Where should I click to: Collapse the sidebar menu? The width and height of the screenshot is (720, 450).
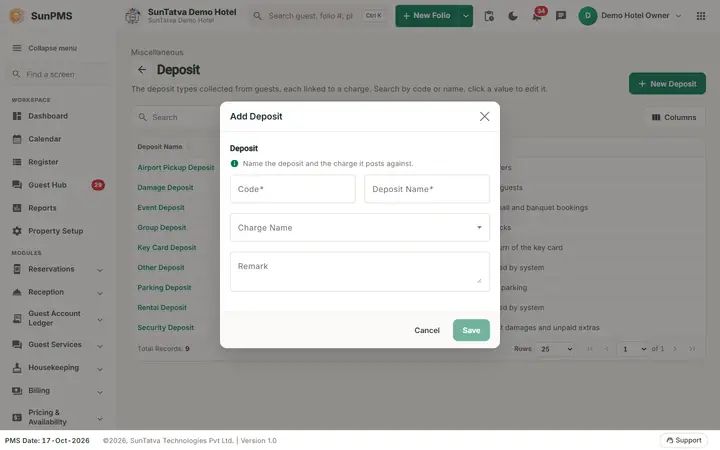(x=45, y=48)
